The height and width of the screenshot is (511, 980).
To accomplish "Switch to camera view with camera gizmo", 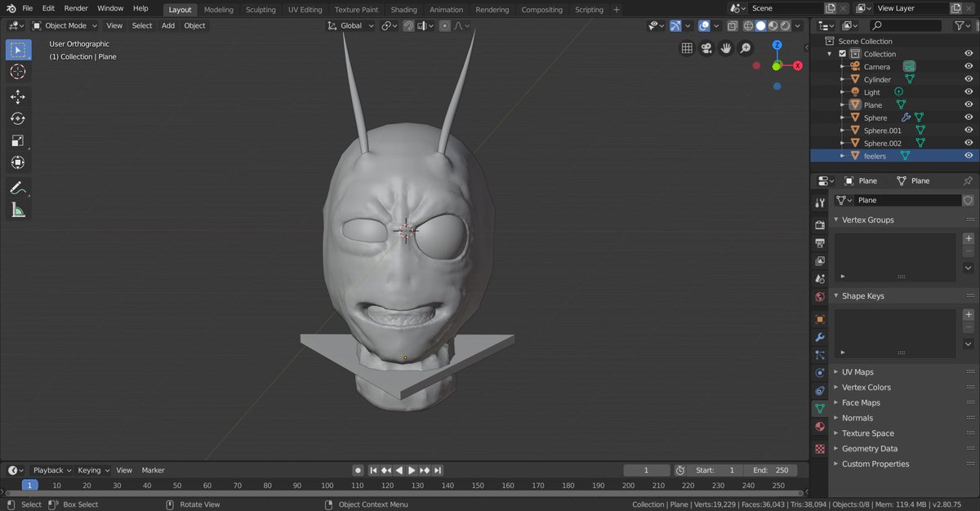I will (706, 48).
